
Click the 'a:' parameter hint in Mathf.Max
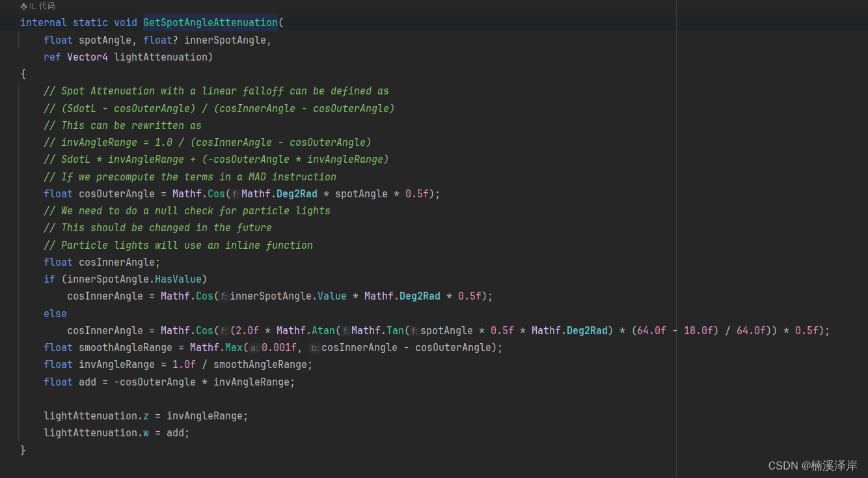(254, 348)
